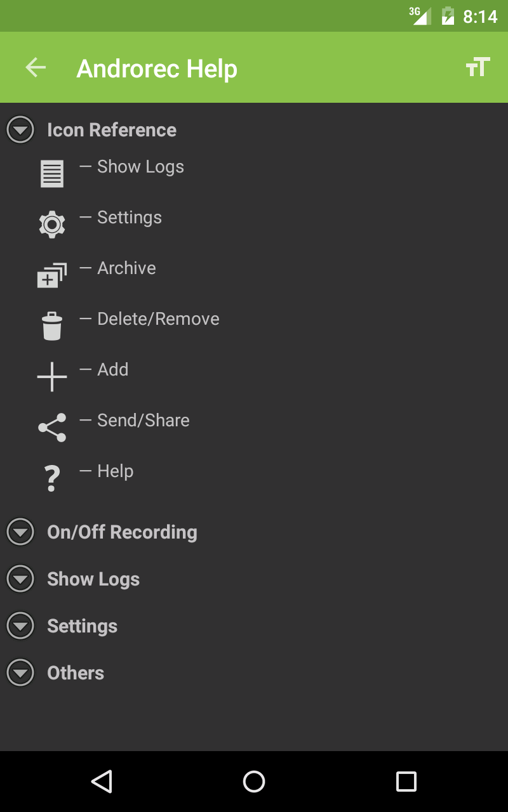Screen dimensions: 508x812
Task: Click the "— Add" description text
Action: click(x=104, y=370)
